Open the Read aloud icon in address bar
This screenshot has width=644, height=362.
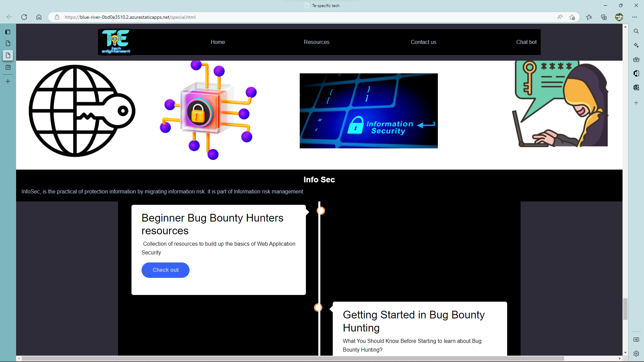coord(560,17)
